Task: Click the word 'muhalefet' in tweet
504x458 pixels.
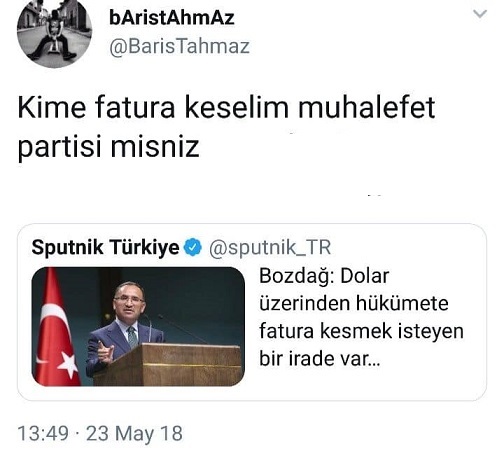Action: (x=366, y=107)
